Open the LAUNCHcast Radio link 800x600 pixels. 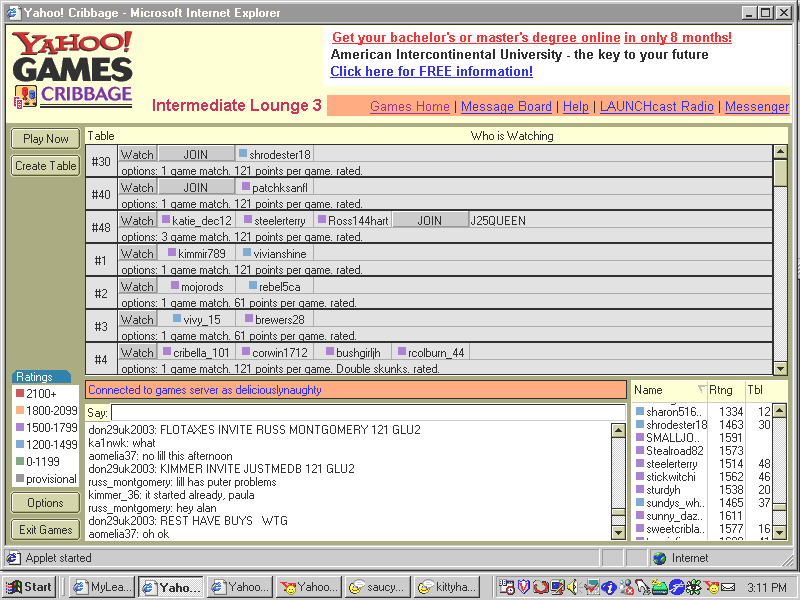[x=656, y=106]
